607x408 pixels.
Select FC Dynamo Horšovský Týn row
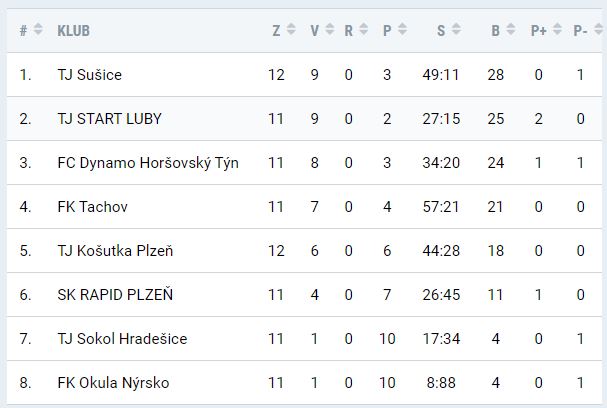click(148, 163)
